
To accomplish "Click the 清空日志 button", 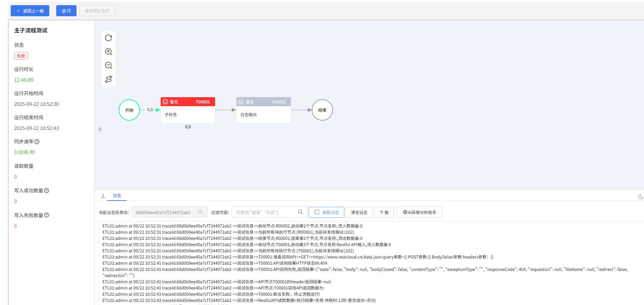I will point(359,212).
